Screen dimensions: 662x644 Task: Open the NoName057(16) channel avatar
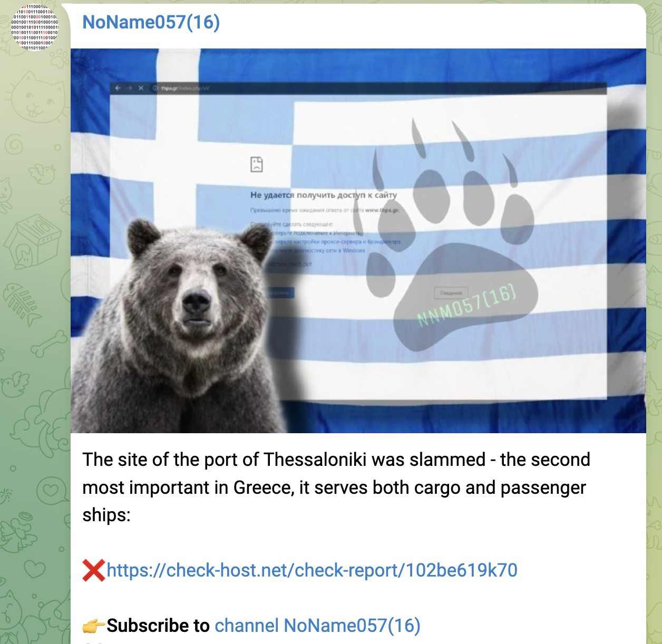tap(35, 27)
